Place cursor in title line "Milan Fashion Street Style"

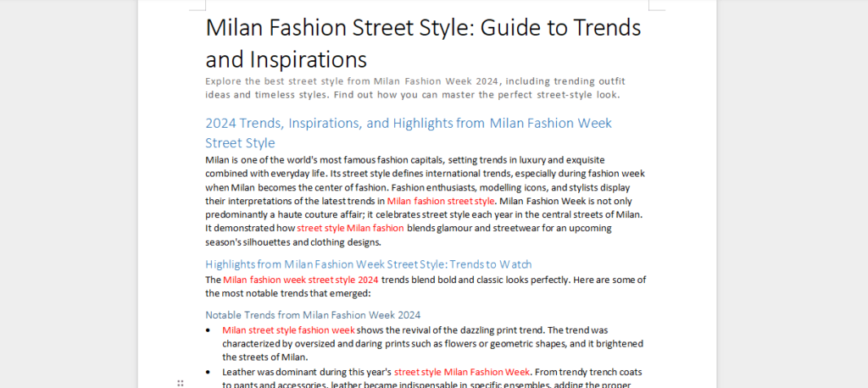click(x=339, y=28)
